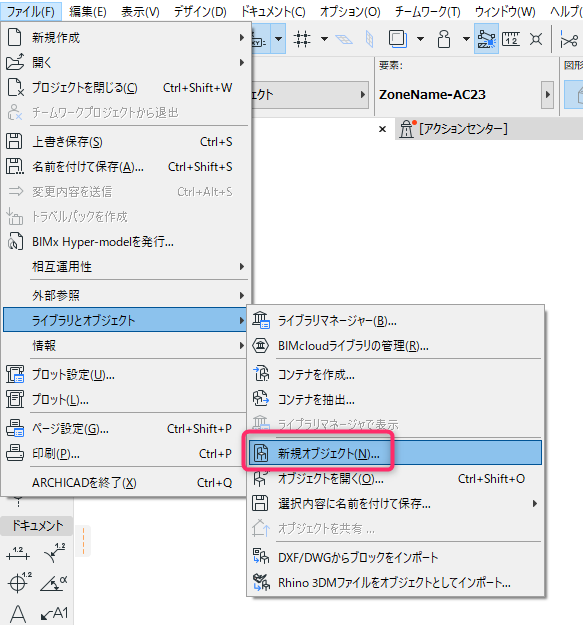Click the Rhino import icon
The image size is (583, 625).
pos(261,582)
